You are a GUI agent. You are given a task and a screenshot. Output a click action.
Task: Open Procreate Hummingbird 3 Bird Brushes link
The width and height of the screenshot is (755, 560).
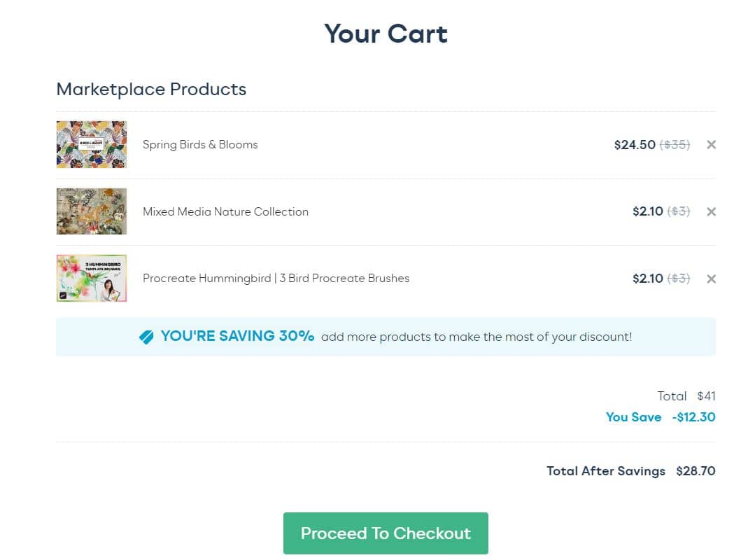276,279
